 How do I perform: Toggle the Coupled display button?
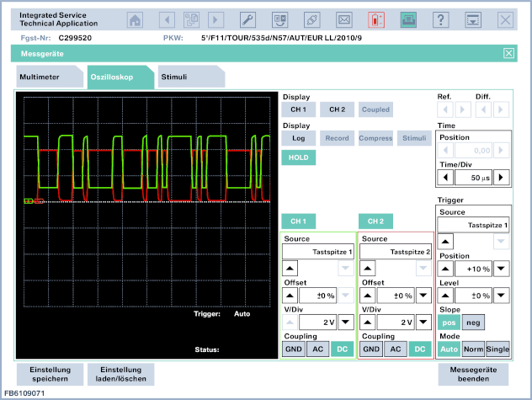pos(376,109)
